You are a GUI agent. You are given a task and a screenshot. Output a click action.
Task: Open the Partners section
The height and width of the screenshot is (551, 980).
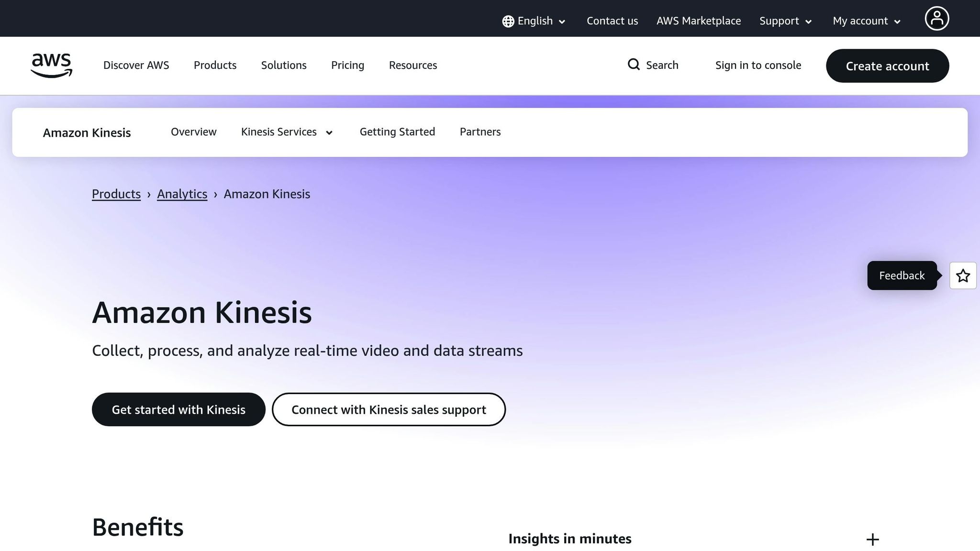pos(480,132)
